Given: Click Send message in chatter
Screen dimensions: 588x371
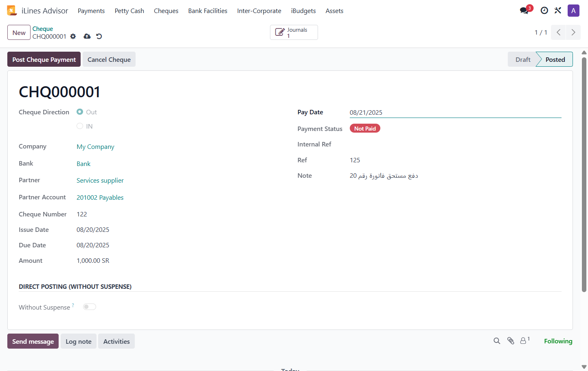Looking at the screenshot, I should [33, 341].
